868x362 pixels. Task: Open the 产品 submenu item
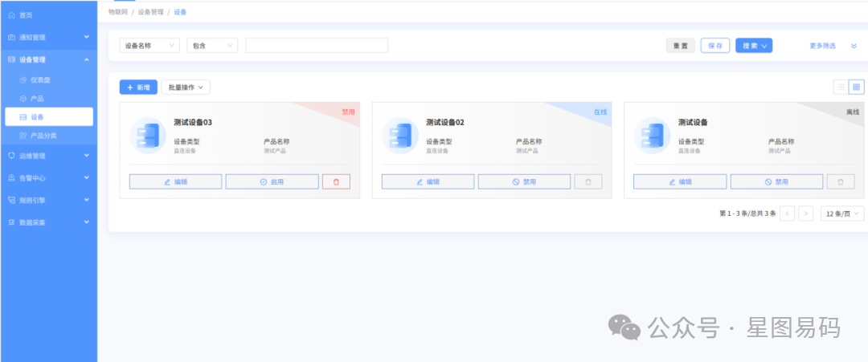49,99
